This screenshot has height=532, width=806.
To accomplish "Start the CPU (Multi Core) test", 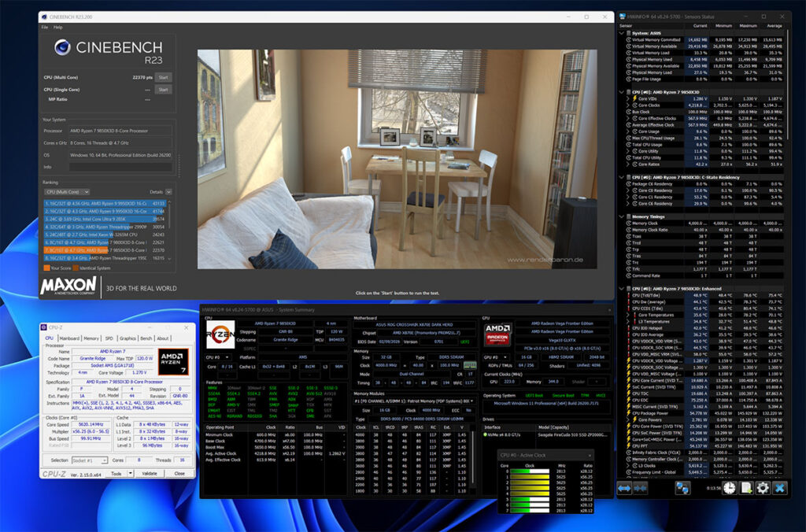I will [163, 77].
